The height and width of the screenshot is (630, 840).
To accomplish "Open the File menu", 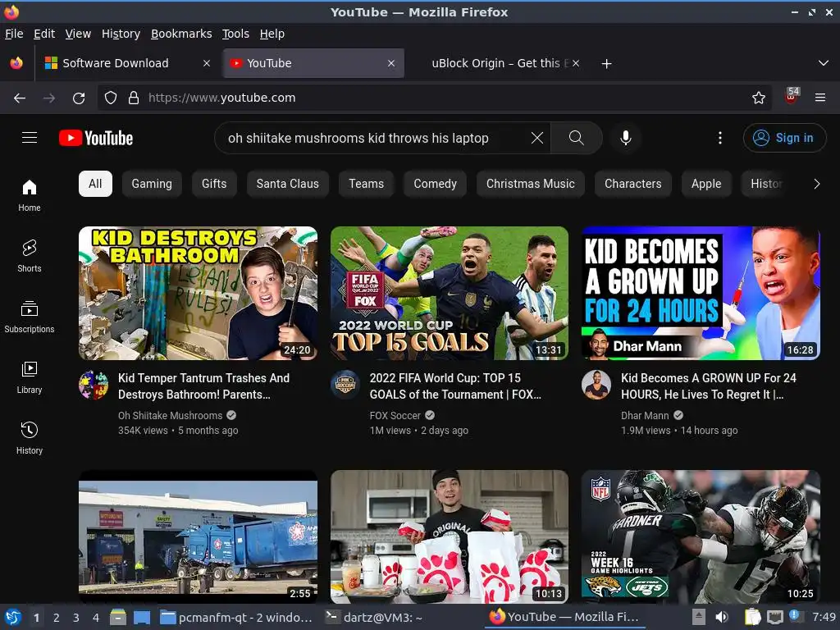I will (14, 34).
